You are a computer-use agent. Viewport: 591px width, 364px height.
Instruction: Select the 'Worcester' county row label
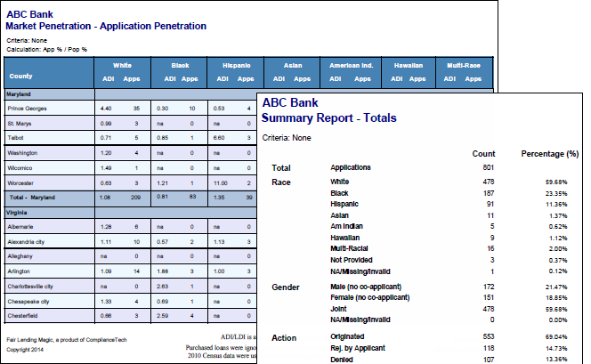(20, 183)
